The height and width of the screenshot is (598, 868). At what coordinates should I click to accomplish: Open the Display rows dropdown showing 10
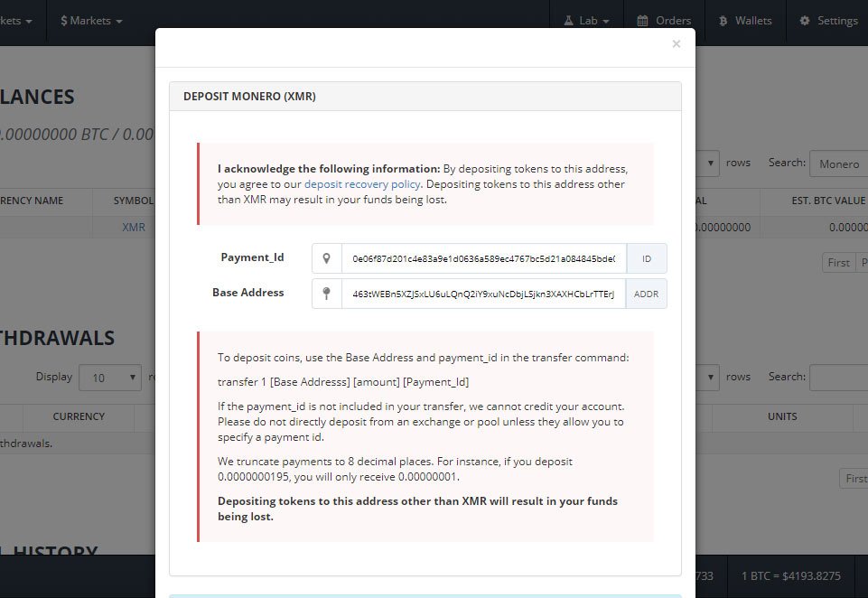click(110, 378)
